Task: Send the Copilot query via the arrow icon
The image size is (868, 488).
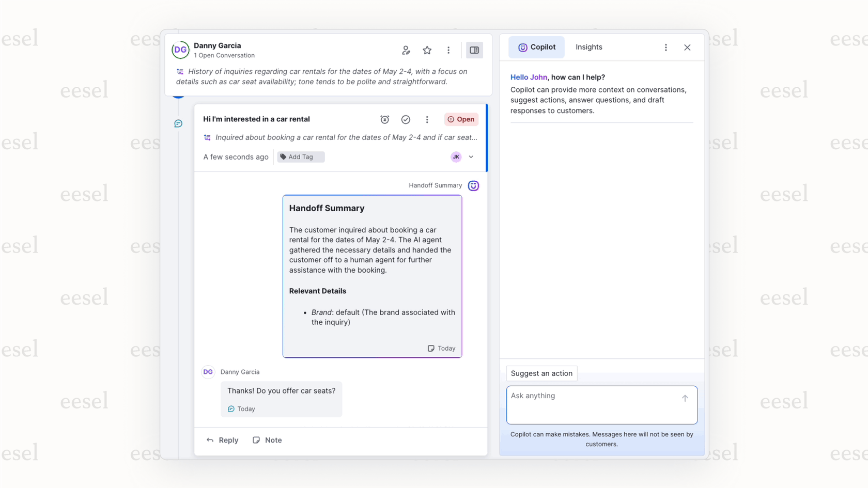Action: [x=685, y=398]
